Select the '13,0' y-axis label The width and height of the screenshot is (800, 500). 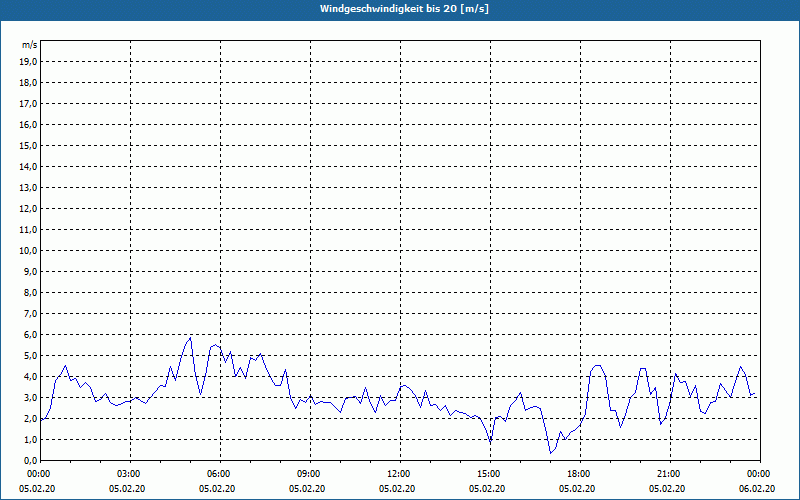28,188
